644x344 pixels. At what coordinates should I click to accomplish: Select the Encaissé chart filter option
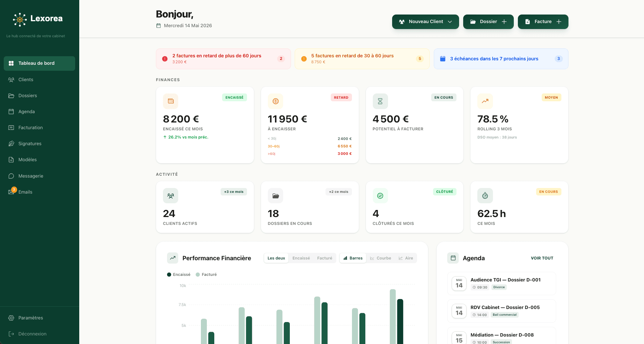pyautogui.click(x=301, y=258)
